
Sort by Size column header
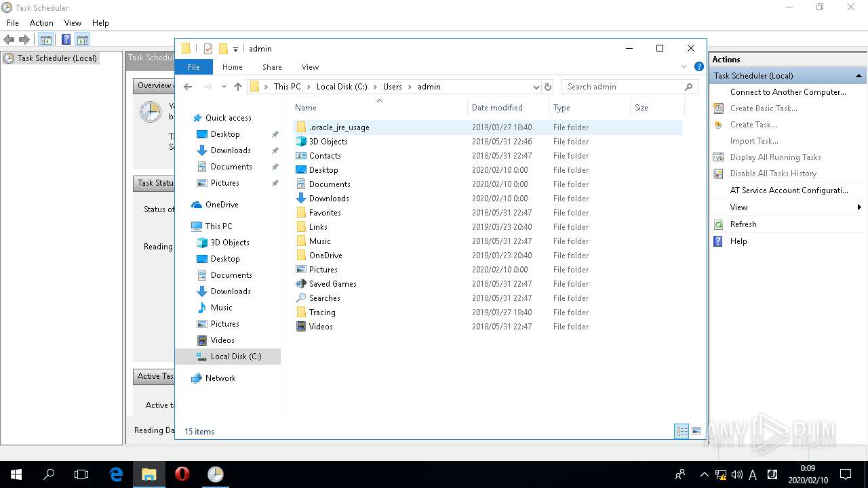click(657, 108)
